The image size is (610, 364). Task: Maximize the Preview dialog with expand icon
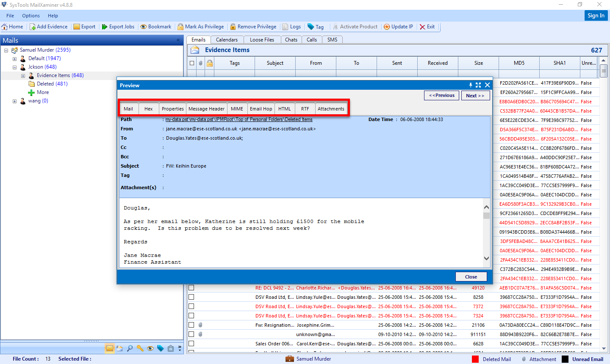pos(478,85)
